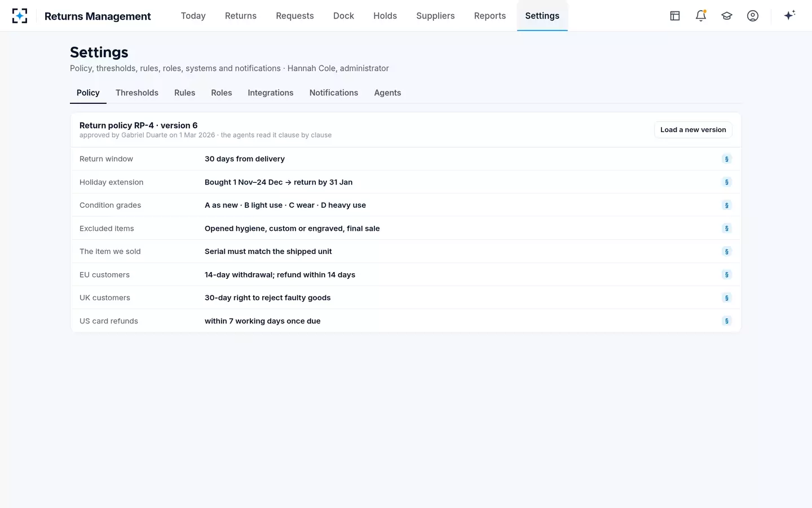812x508 pixels.
Task: Click 'Serial must match the shipped unit'
Action: [x=268, y=252]
